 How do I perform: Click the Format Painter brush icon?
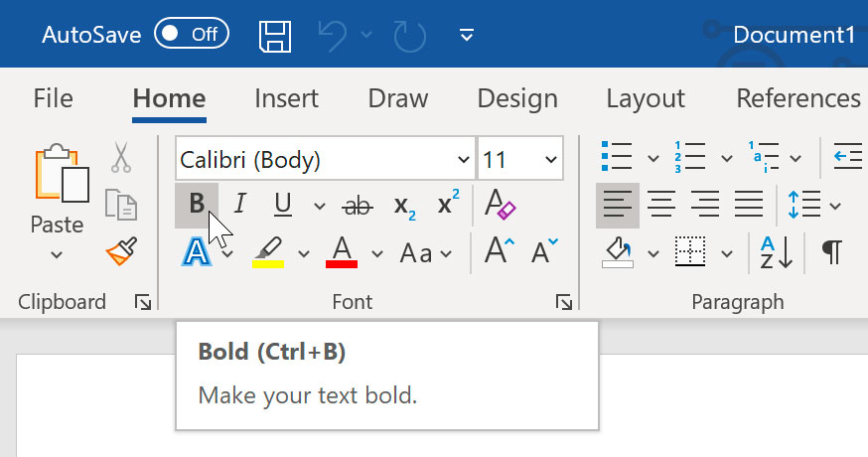pyautogui.click(x=121, y=252)
